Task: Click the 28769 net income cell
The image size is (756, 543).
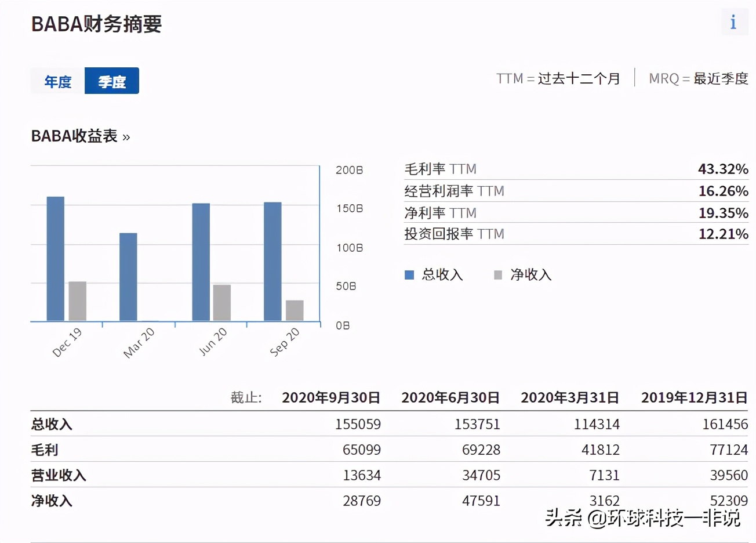Action: (x=362, y=501)
